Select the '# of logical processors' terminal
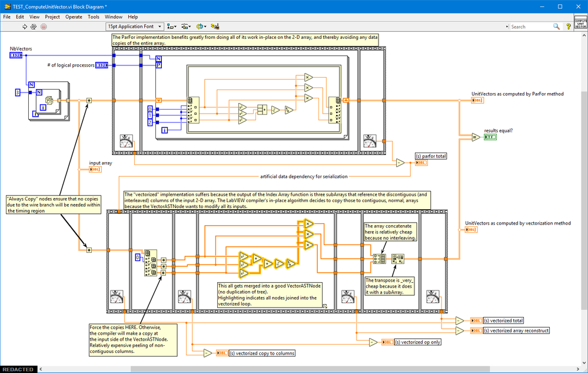The width and height of the screenshot is (588, 373). [x=102, y=65]
